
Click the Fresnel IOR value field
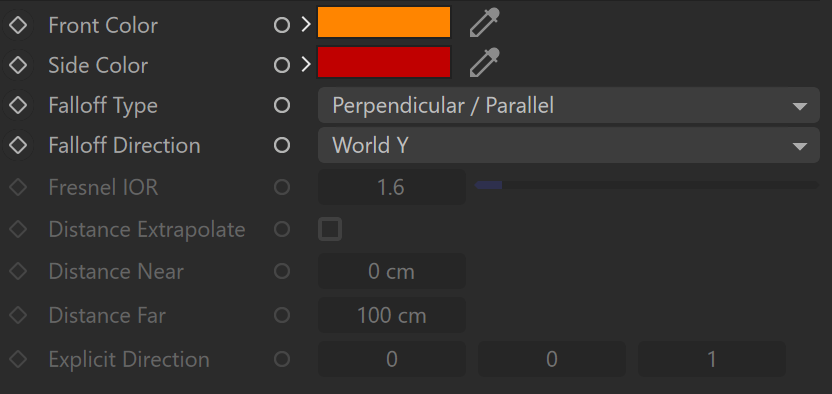[392, 187]
